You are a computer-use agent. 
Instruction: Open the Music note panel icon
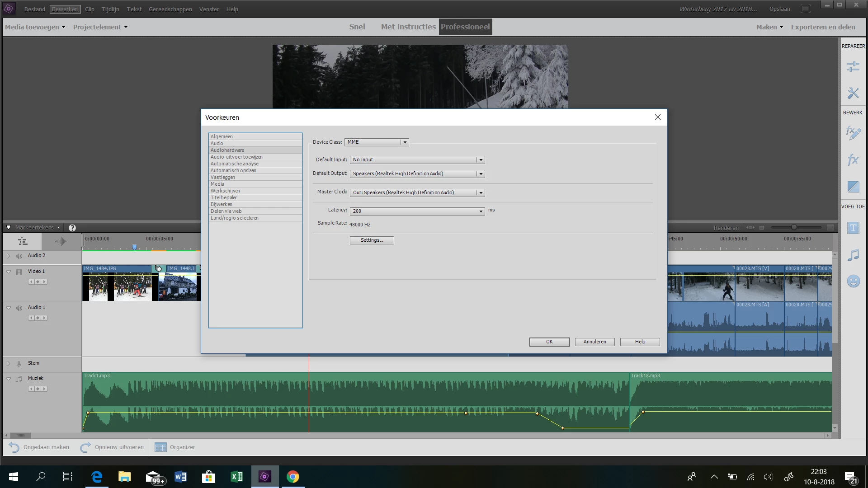coord(853,255)
